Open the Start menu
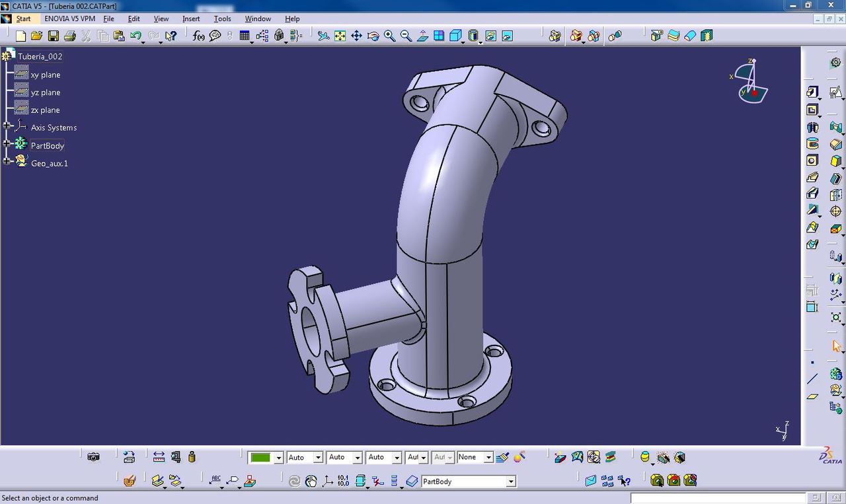Image resolution: width=846 pixels, height=504 pixels. (23, 18)
